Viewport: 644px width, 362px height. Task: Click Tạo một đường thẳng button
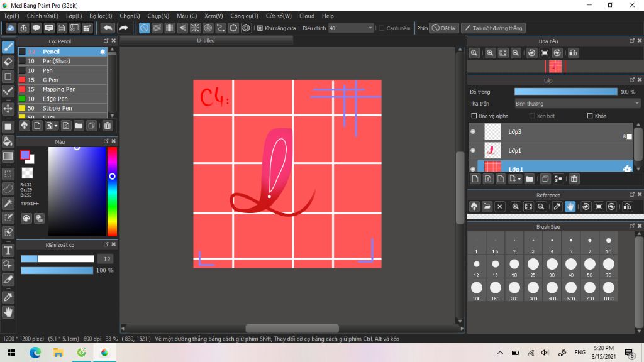(x=493, y=28)
